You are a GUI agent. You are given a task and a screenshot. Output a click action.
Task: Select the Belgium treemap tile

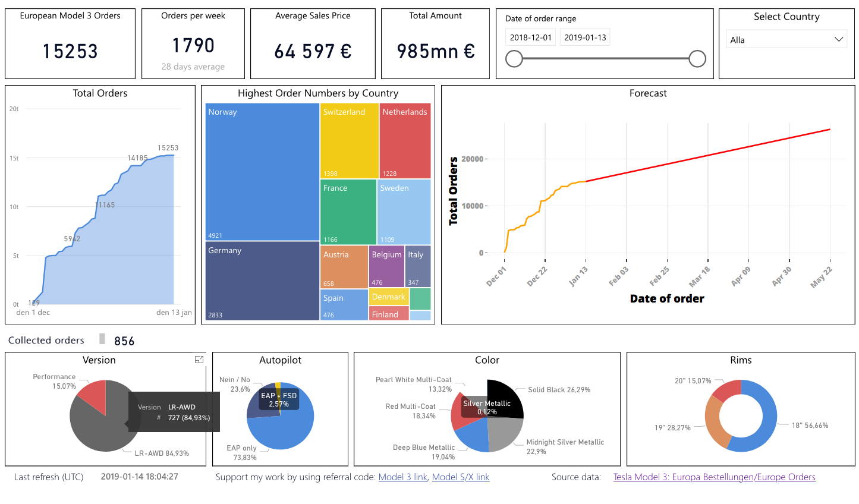pyautogui.click(x=386, y=266)
